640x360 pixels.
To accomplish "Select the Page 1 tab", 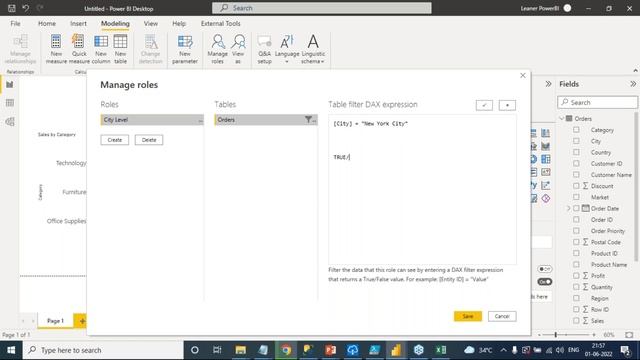I will click(56, 321).
